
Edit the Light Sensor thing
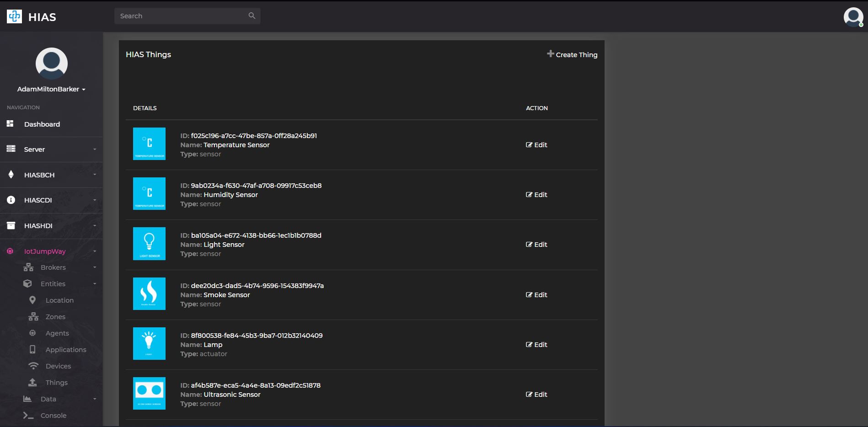click(x=536, y=244)
